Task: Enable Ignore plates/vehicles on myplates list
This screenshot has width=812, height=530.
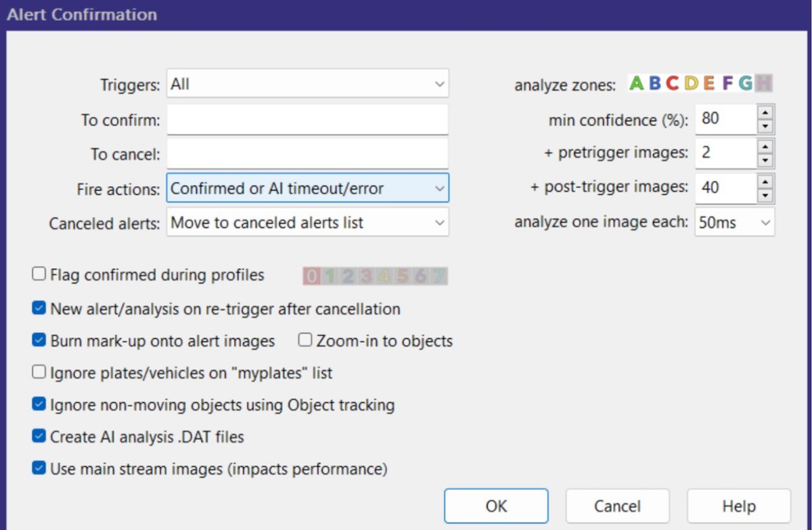Action: (39, 372)
